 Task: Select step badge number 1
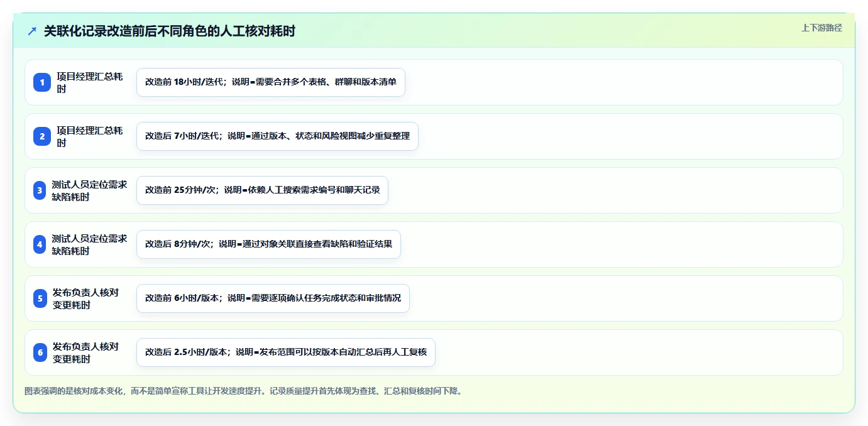(x=42, y=82)
